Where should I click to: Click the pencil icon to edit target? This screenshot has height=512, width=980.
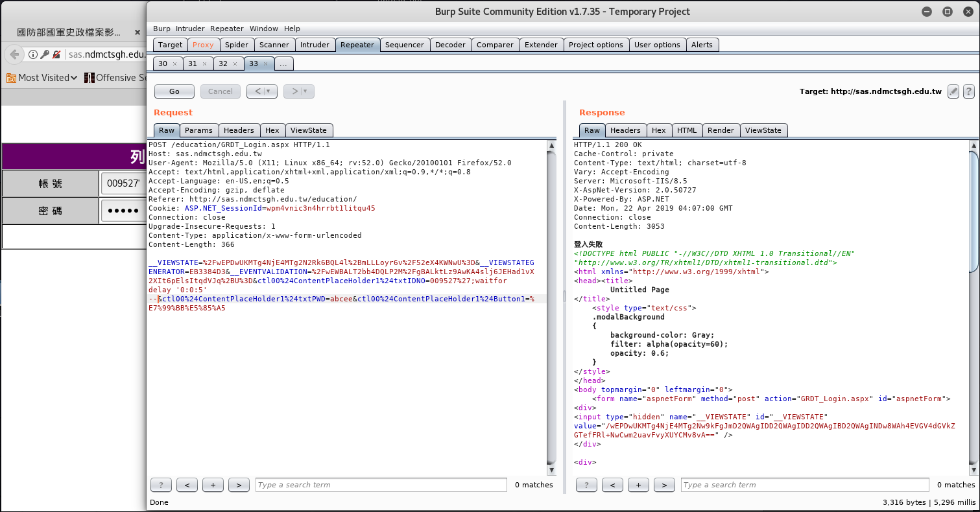953,91
